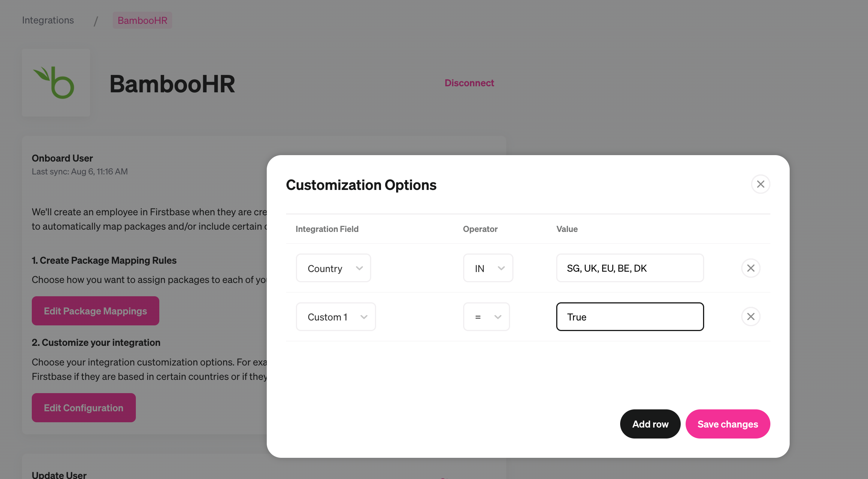Go to Integrations breadcrumb

(x=48, y=20)
